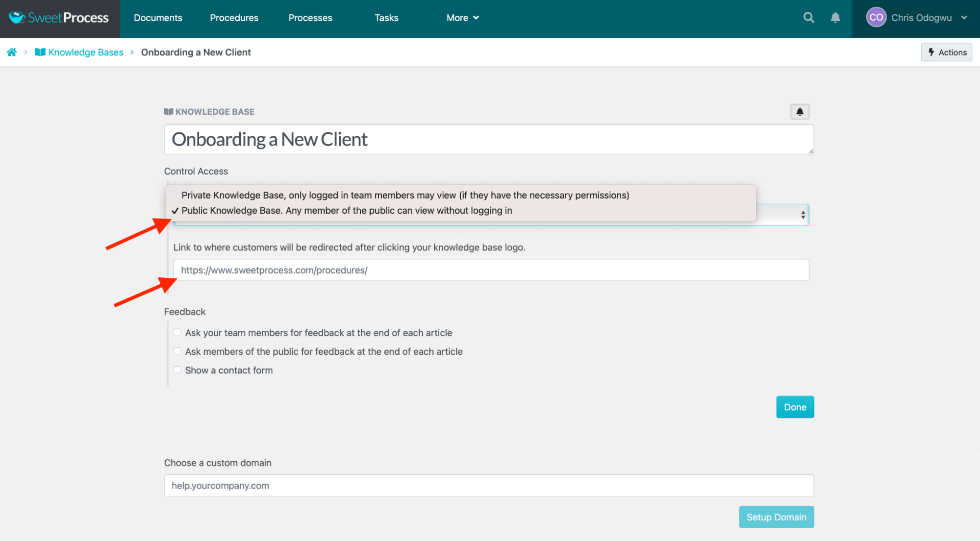Check your notifications via the bell icon
The width and height of the screenshot is (980, 541).
[x=835, y=18]
